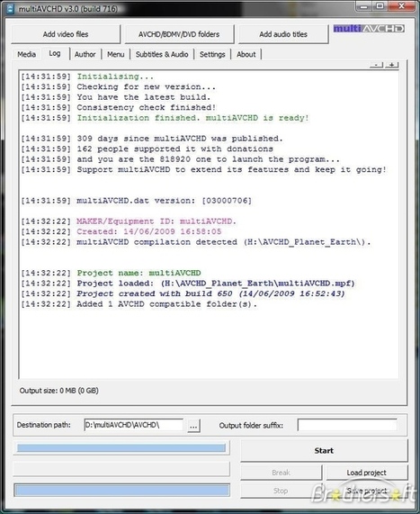Click the Save project button

tap(367, 491)
